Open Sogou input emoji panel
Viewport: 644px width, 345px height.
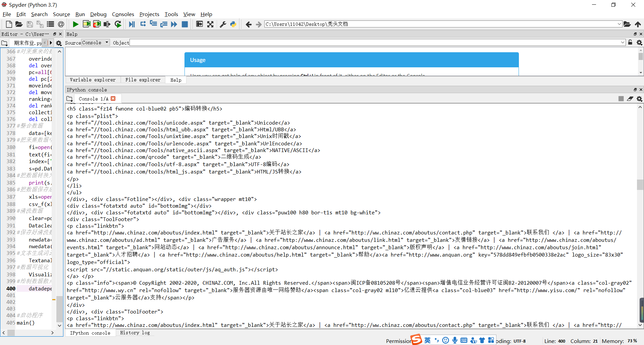pyautogui.click(x=445, y=340)
